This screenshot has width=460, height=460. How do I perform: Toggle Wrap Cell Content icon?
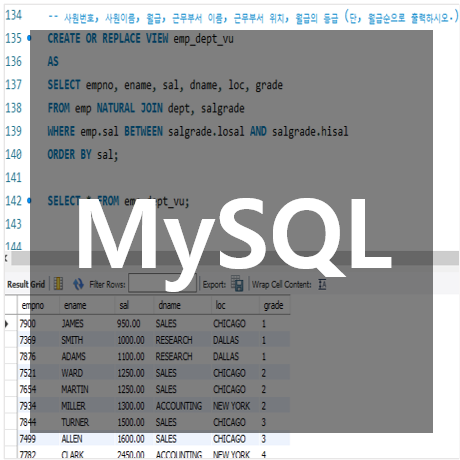[322, 284]
